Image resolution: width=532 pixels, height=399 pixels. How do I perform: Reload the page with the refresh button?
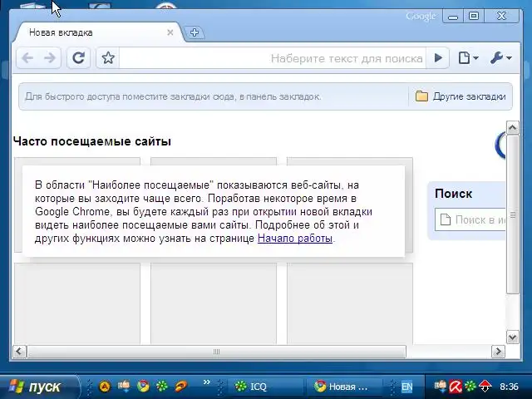[x=79, y=58]
